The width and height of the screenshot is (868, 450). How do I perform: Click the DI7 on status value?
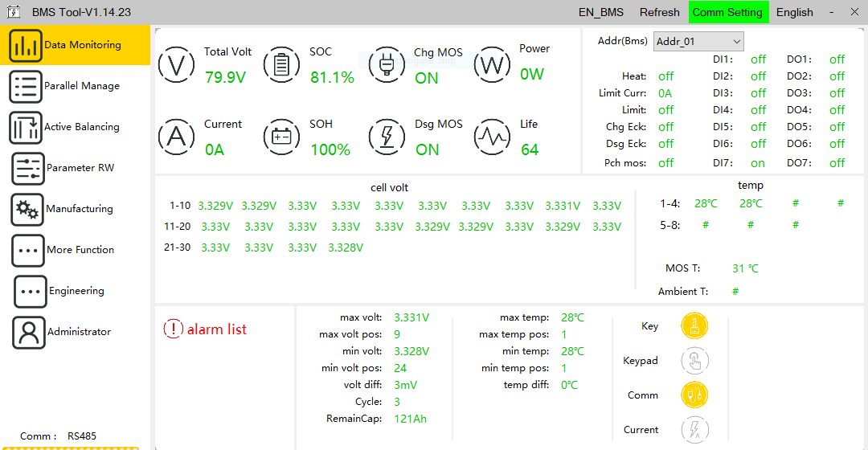click(758, 163)
